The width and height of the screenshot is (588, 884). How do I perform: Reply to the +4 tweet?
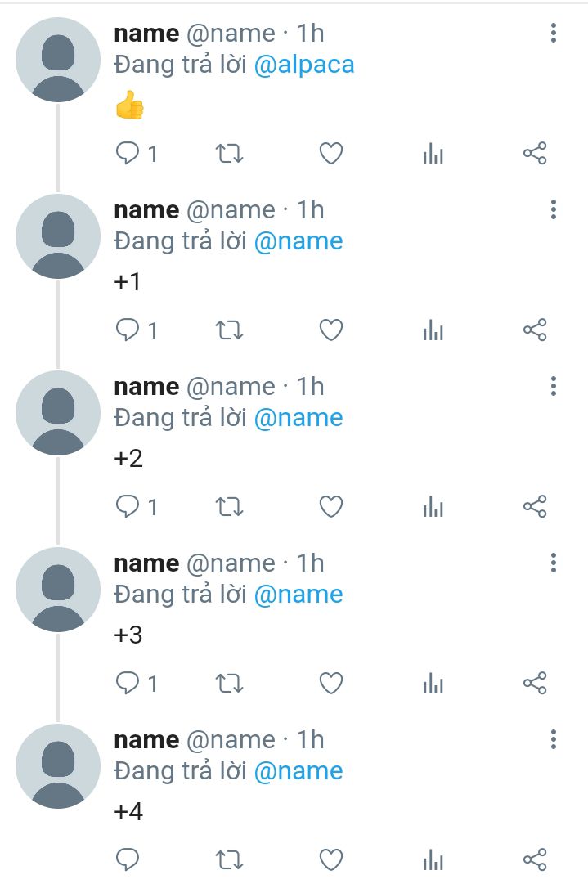[x=128, y=859]
